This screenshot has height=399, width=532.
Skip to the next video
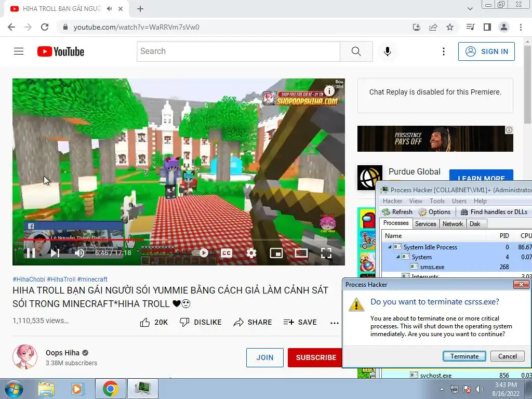tap(55, 253)
